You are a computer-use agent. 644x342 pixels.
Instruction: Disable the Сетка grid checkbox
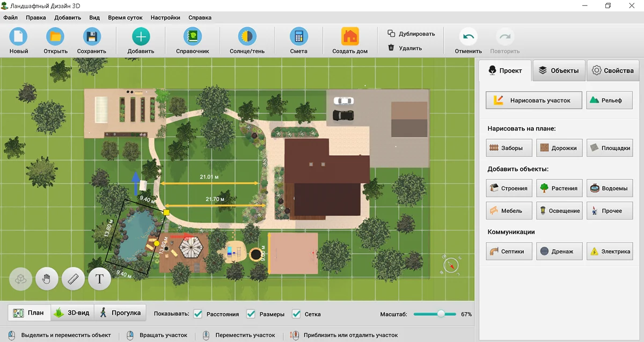coord(296,314)
